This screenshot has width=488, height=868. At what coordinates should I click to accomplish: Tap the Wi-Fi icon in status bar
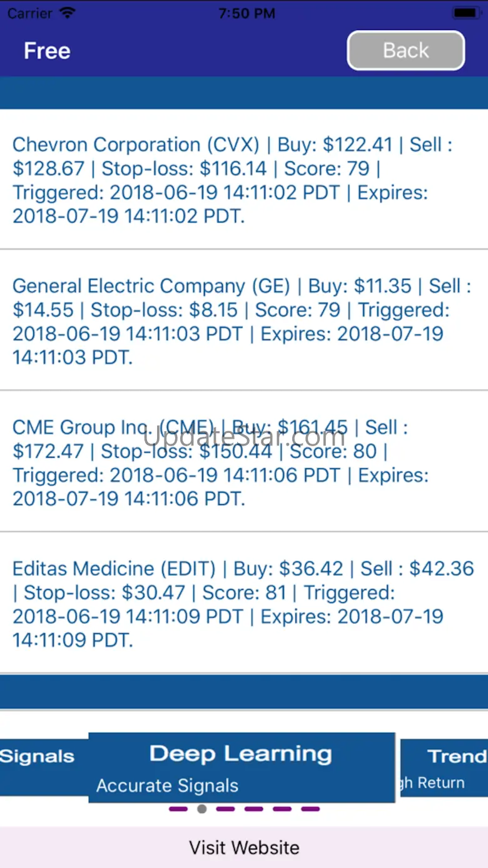[x=66, y=13]
